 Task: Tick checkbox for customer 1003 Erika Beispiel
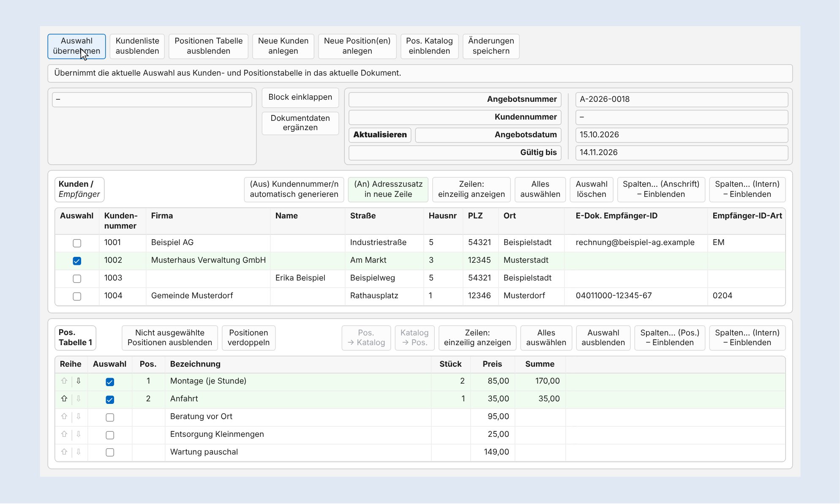[77, 279]
